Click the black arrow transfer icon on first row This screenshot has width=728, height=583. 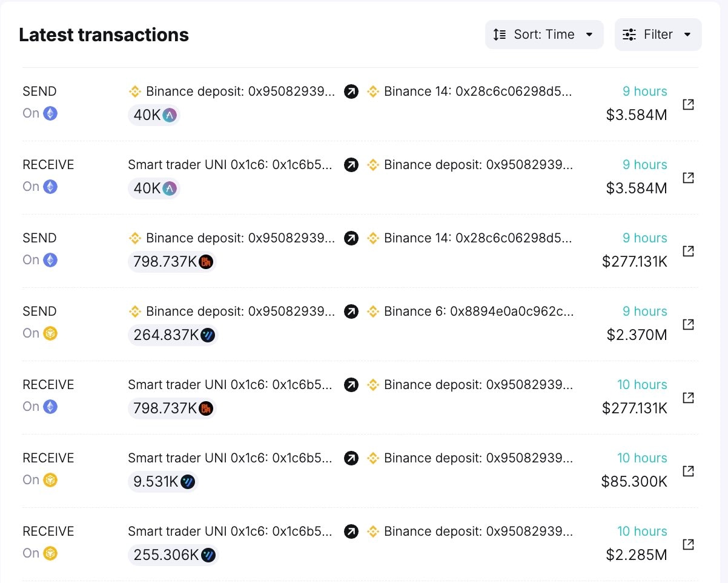click(351, 91)
